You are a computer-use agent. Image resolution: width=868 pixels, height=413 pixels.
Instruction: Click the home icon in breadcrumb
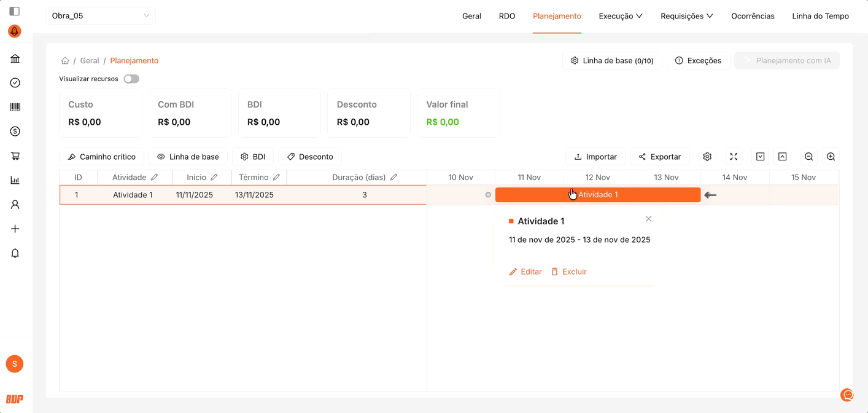65,61
